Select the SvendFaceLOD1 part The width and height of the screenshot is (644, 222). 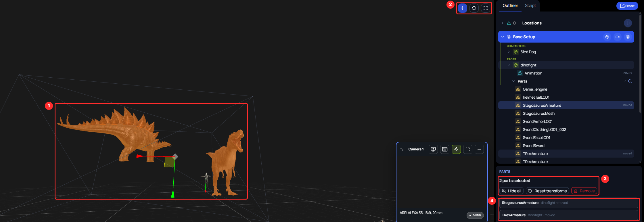pos(566,137)
